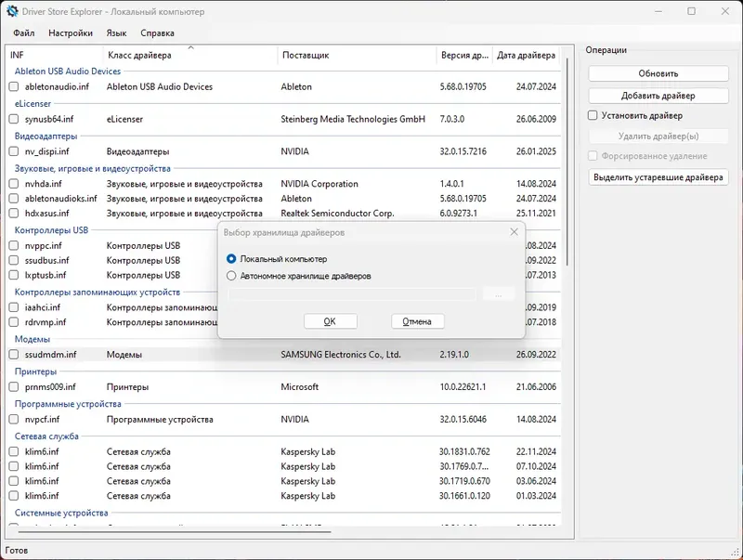Sort by Версия др... column header
This screenshot has height=560, width=743.
coord(464,55)
